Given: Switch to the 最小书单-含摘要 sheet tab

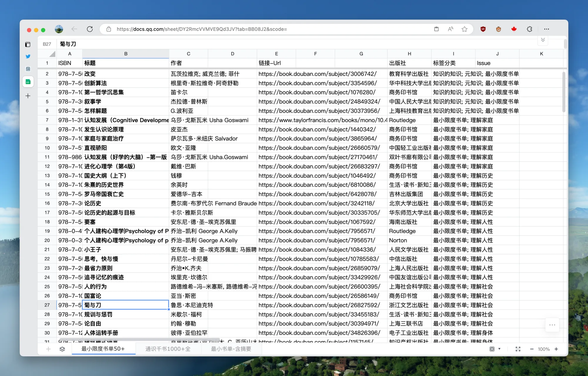Looking at the screenshot, I should (231, 349).
